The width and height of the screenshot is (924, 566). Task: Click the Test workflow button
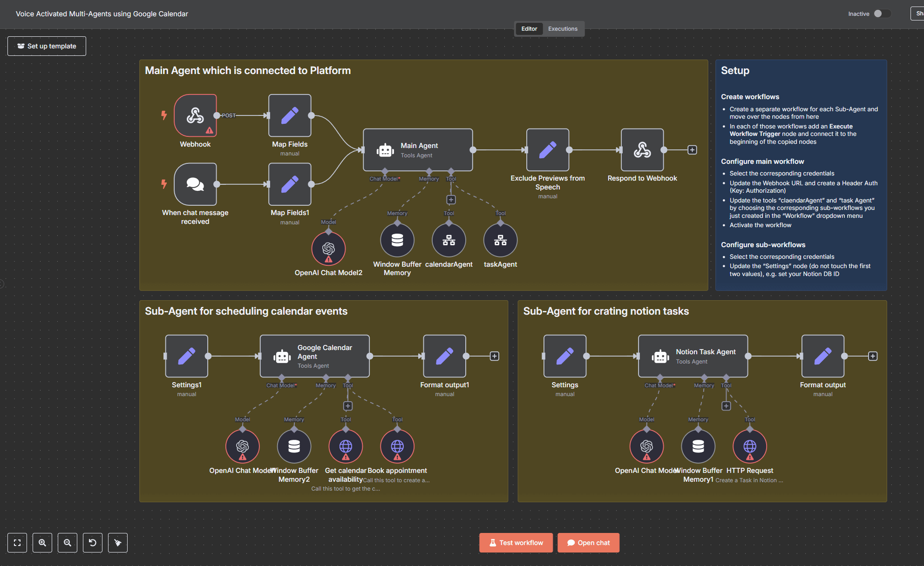[516, 543]
